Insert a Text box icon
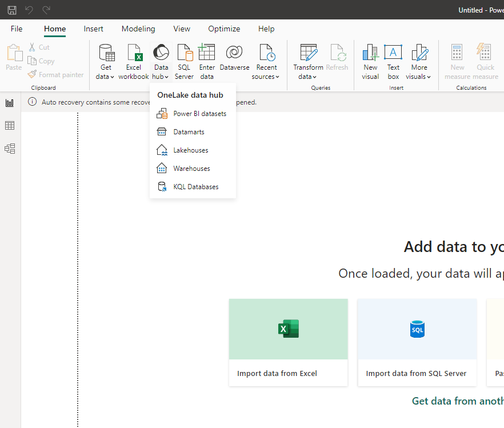 393,52
